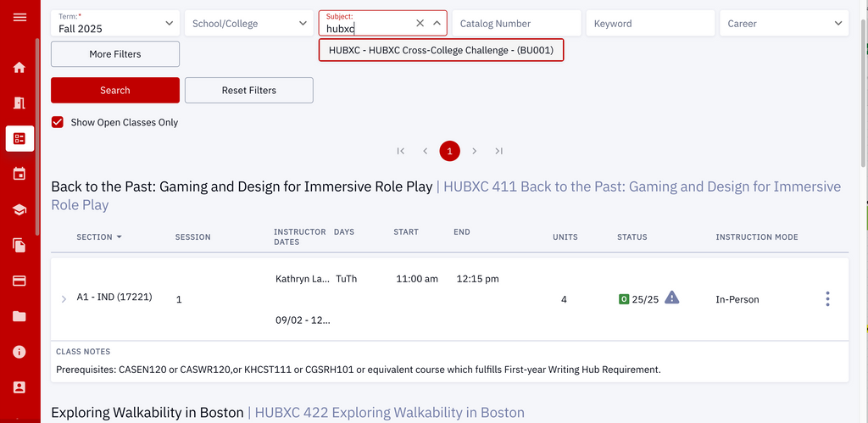This screenshot has width=868, height=423.
Task: Open the hamburger menu in sidebar
Action: click(19, 18)
